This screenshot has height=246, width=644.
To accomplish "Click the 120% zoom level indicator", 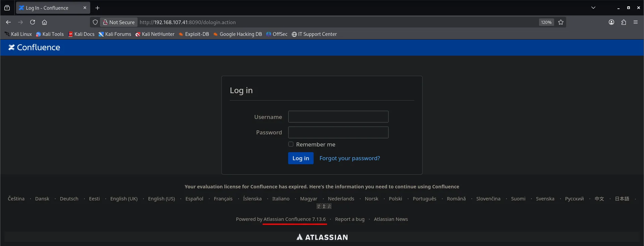I will point(546,22).
